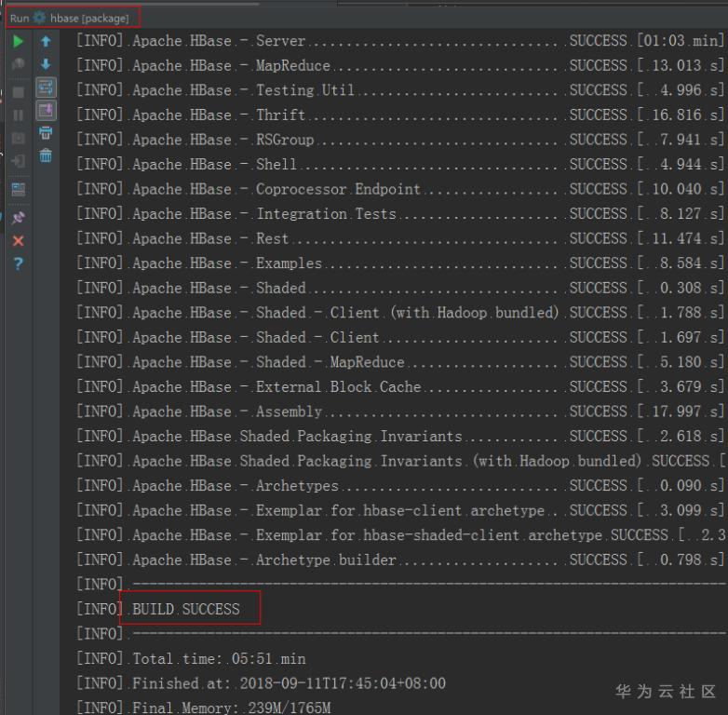The image size is (728, 715).
Task: Click the 'Apache HBase - Thrift' line
Action: point(400,115)
